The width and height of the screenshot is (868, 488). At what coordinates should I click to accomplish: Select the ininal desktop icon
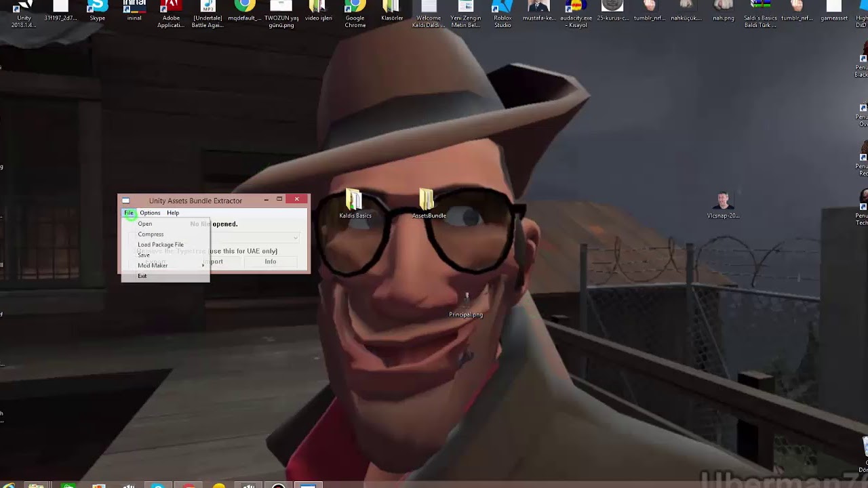click(x=134, y=11)
